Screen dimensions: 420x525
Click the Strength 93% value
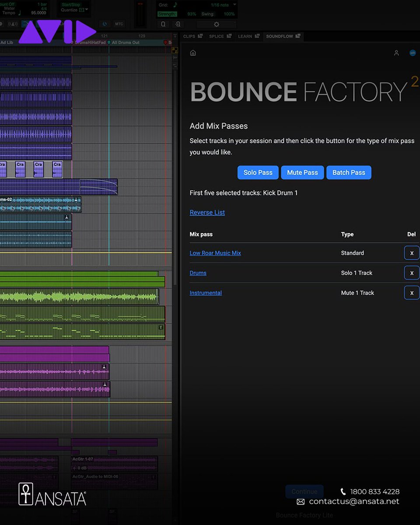point(192,14)
